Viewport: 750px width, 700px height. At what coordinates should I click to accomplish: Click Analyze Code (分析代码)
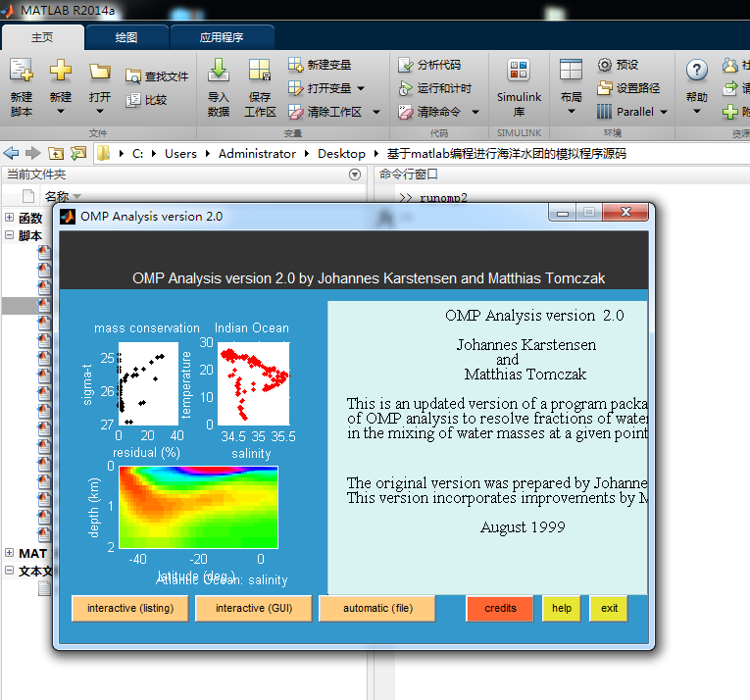429,65
